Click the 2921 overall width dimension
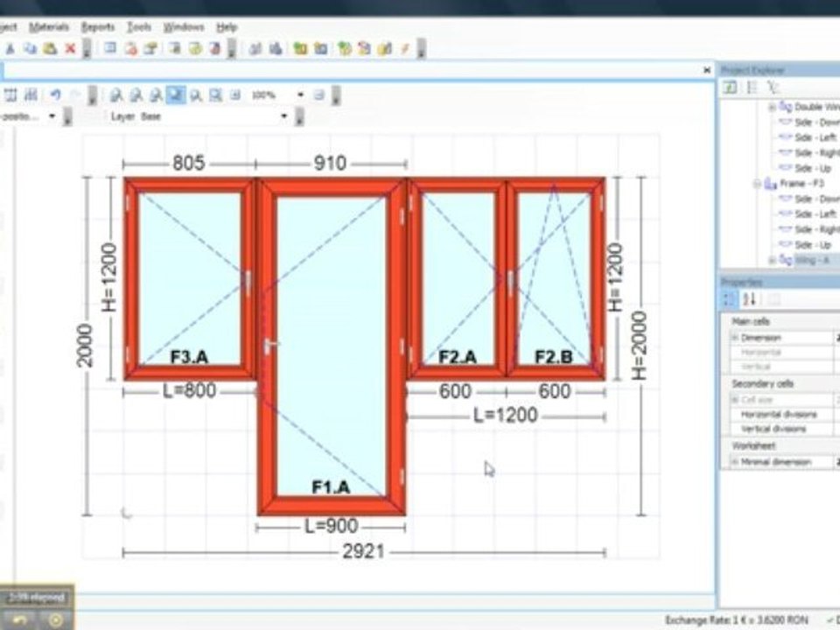 (364, 551)
